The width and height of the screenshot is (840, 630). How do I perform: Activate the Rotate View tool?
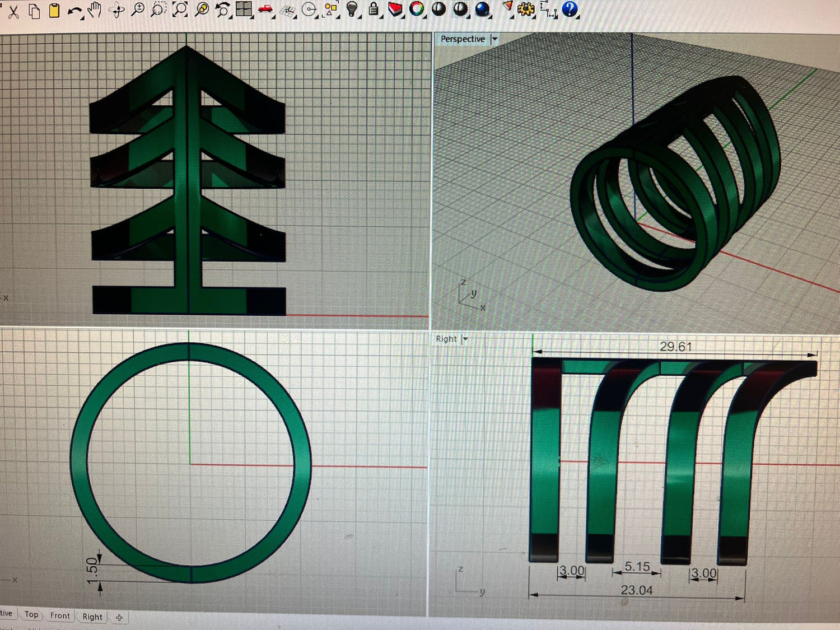click(x=117, y=10)
